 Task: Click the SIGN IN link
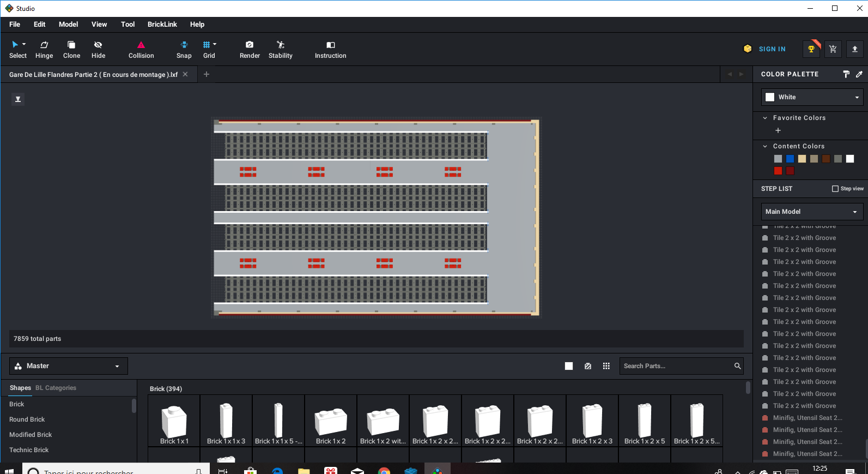tap(772, 49)
